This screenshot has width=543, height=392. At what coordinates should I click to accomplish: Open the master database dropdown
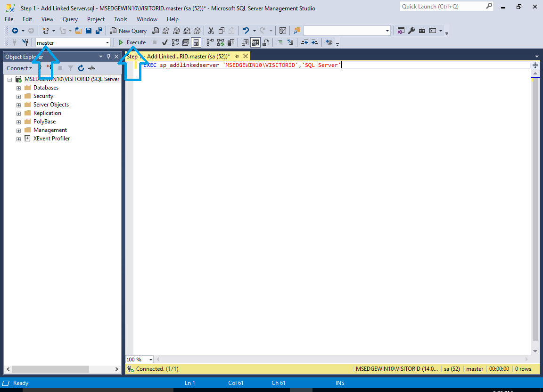107,42
